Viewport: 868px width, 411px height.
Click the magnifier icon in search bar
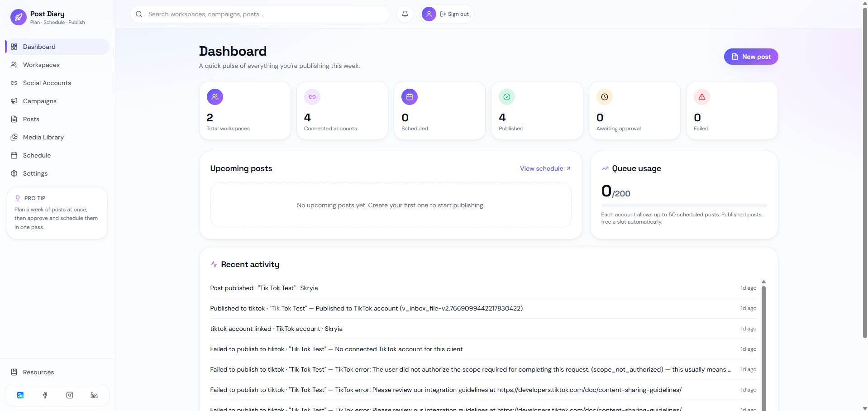tap(139, 14)
